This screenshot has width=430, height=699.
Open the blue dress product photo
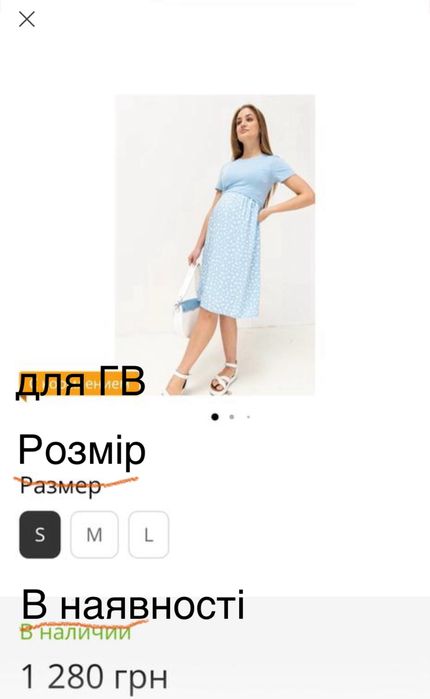click(x=215, y=245)
